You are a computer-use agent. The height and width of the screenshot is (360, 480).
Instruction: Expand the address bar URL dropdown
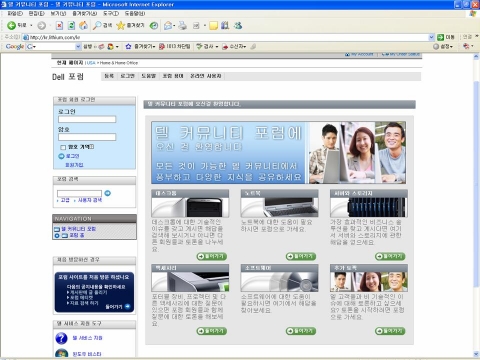(431, 37)
